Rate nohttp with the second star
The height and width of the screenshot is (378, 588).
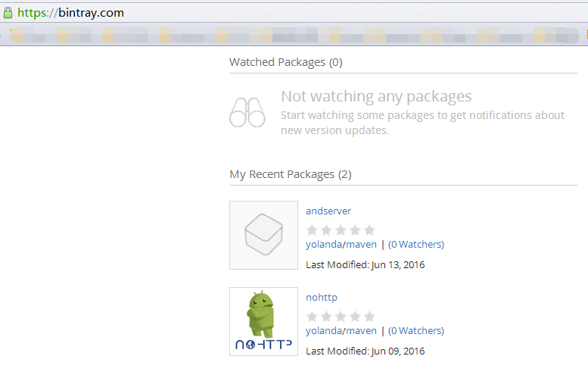(x=326, y=316)
